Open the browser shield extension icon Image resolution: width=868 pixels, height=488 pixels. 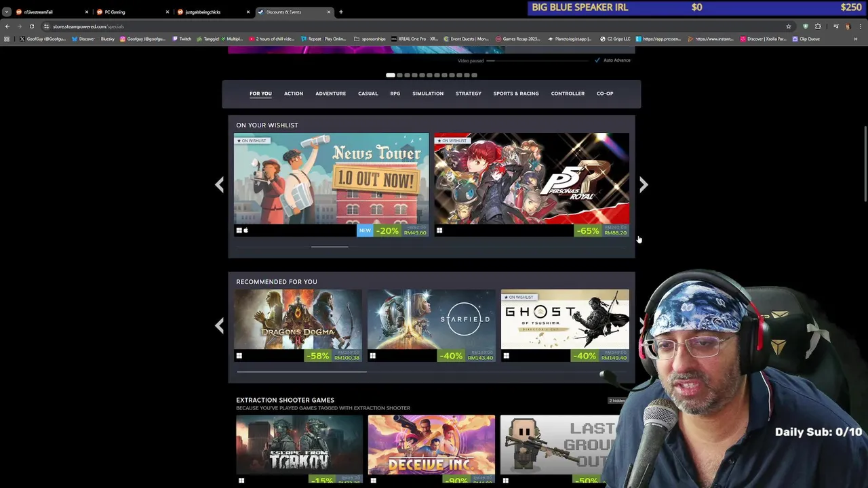point(805,26)
